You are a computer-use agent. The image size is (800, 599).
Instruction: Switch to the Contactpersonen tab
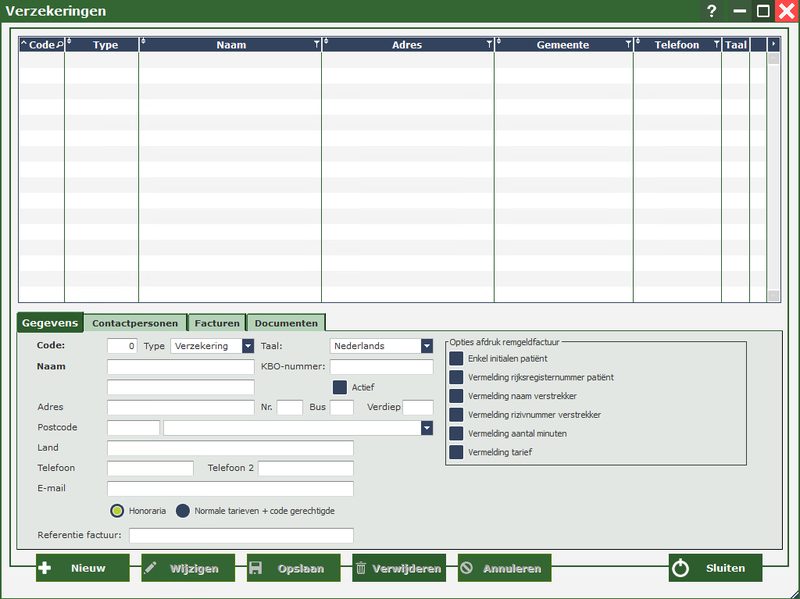(x=135, y=323)
